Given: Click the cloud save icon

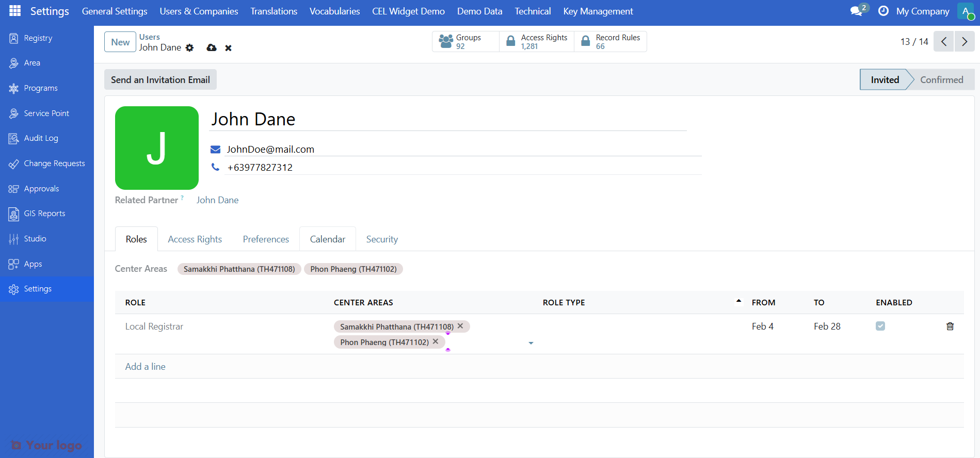Looking at the screenshot, I should pos(212,48).
